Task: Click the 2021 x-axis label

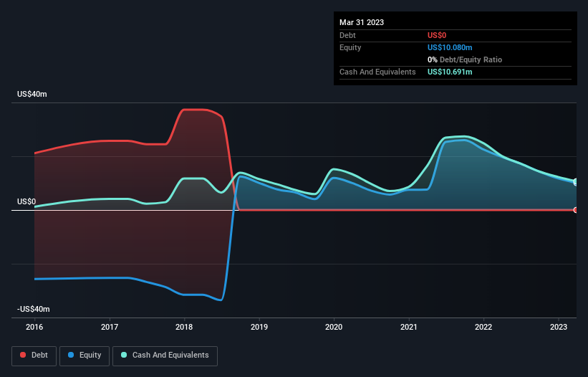Action: (409, 327)
